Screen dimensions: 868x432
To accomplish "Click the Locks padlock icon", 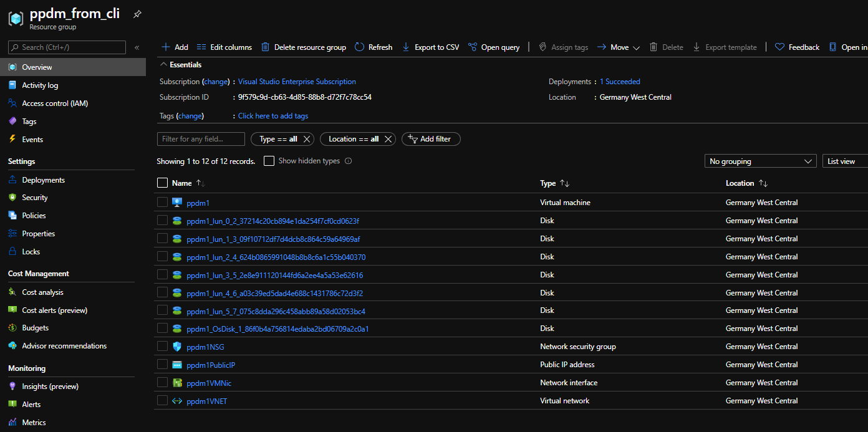I will [12, 252].
